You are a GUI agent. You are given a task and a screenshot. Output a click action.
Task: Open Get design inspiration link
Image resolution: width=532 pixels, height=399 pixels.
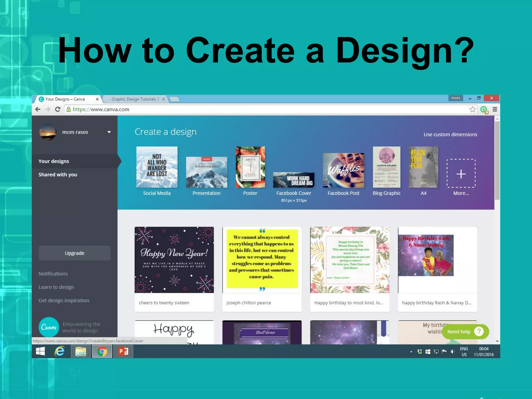(x=64, y=301)
